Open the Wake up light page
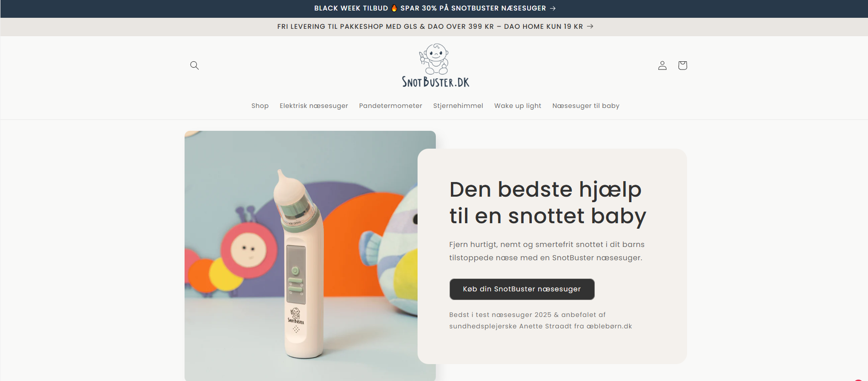Viewport: 868px width, 381px height. [518, 106]
